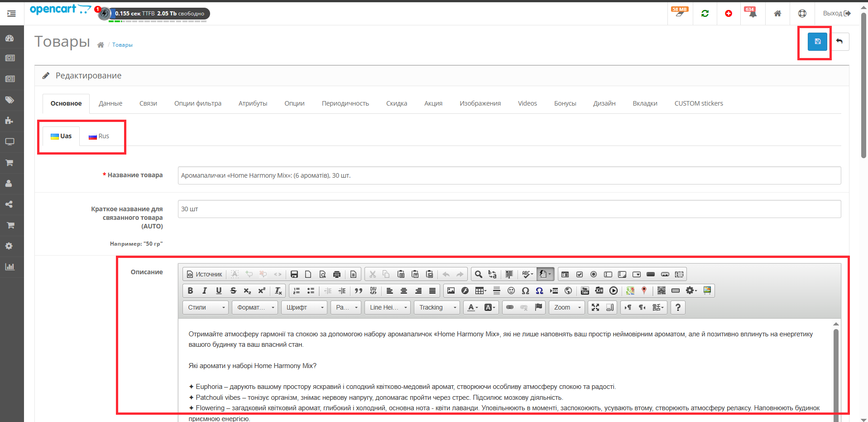The width and height of the screenshot is (868, 422).
Task: Toggle underline formatting in the editor
Action: [219, 291]
